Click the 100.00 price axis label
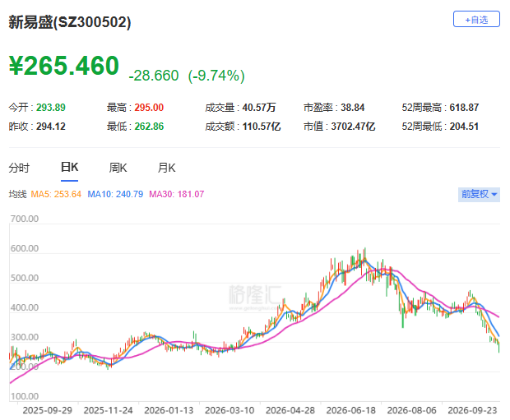The image size is (510, 420). pos(25,396)
